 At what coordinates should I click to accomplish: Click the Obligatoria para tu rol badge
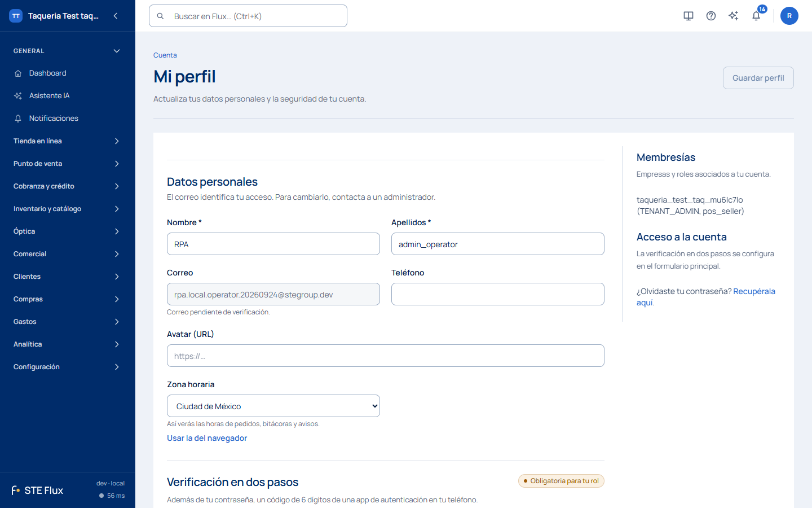click(561, 481)
